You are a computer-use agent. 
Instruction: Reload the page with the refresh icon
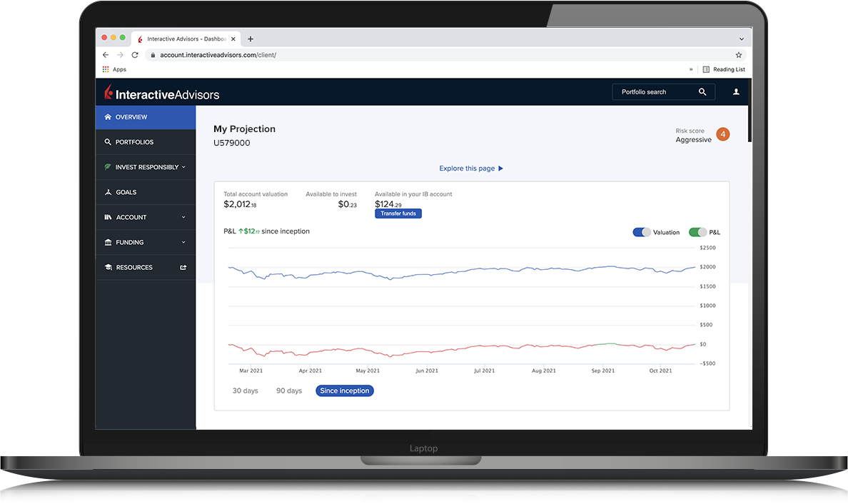(x=135, y=55)
